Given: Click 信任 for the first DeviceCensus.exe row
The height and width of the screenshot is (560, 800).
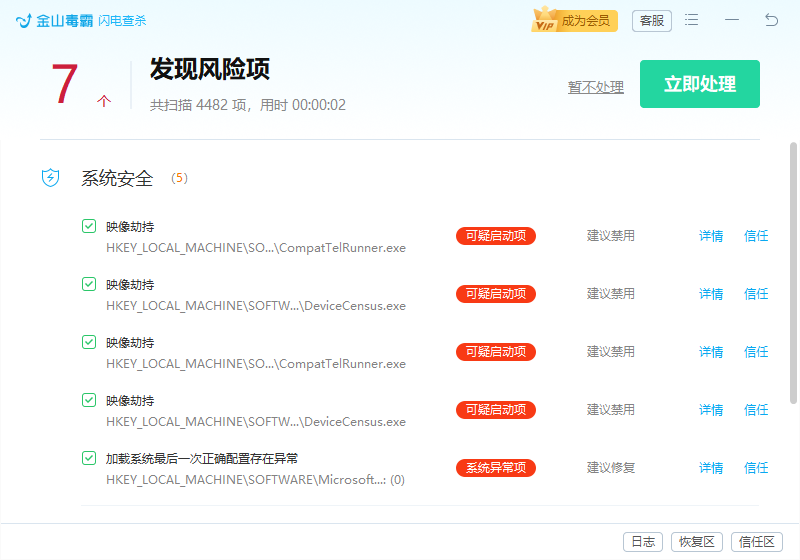Looking at the screenshot, I should [x=756, y=294].
